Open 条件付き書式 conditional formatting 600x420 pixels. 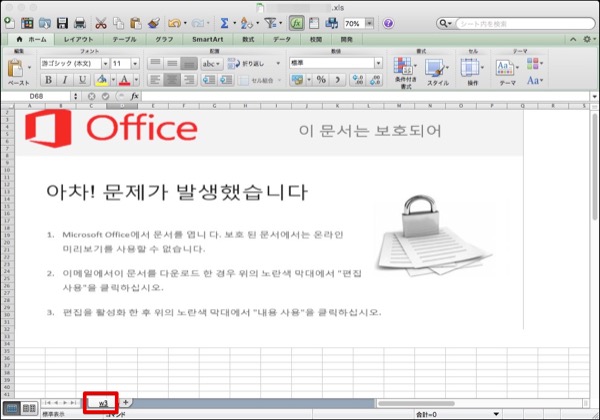coord(405,72)
